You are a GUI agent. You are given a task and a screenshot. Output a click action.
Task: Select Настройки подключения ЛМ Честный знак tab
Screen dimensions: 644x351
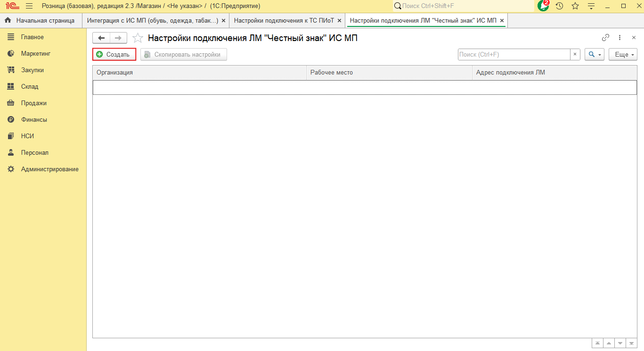(423, 21)
